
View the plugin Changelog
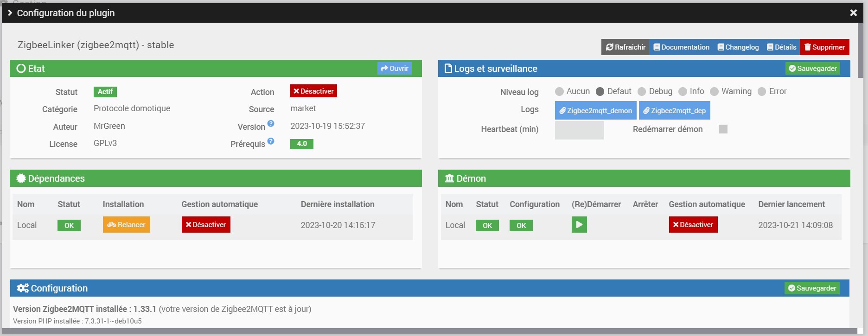pyautogui.click(x=738, y=47)
